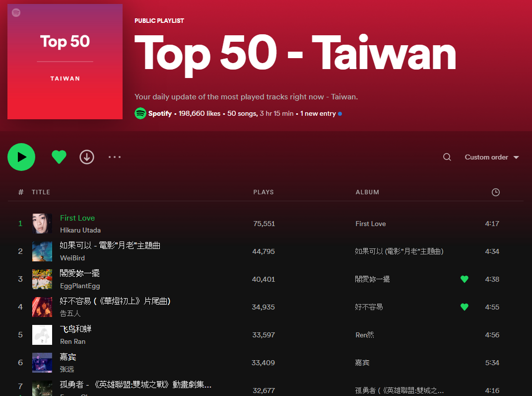Select track 閣愛妳一擺 title
Image resolution: width=532 pixels, height=396 pixels.
point(80,273)
